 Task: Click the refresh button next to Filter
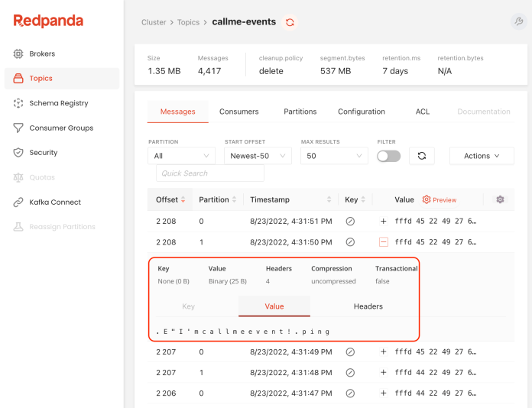tap(421, 156)
